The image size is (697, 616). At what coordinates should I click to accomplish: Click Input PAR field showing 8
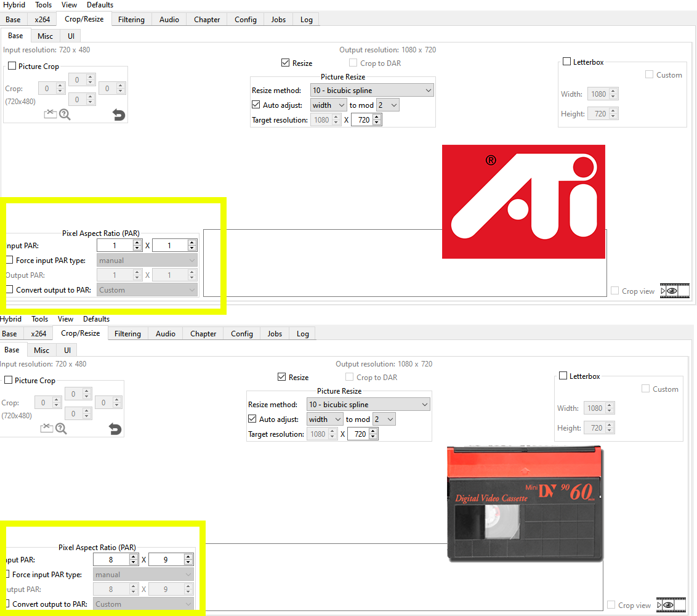click(116, 559)
